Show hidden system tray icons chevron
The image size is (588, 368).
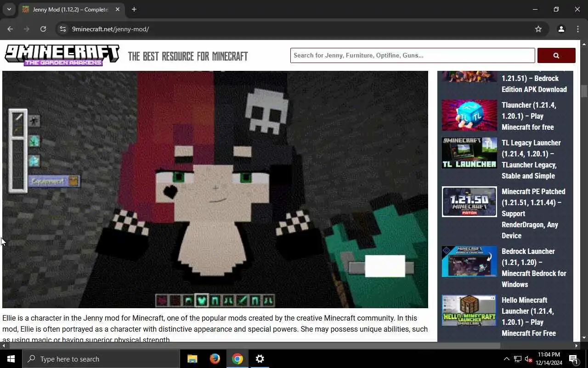[507, 359]
